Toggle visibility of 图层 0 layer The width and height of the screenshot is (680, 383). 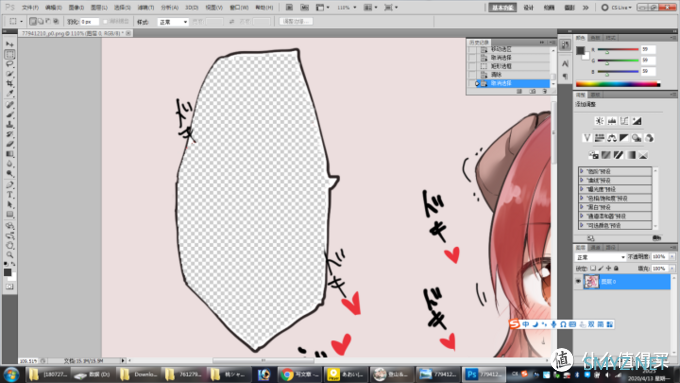click(x=578, y=282)
